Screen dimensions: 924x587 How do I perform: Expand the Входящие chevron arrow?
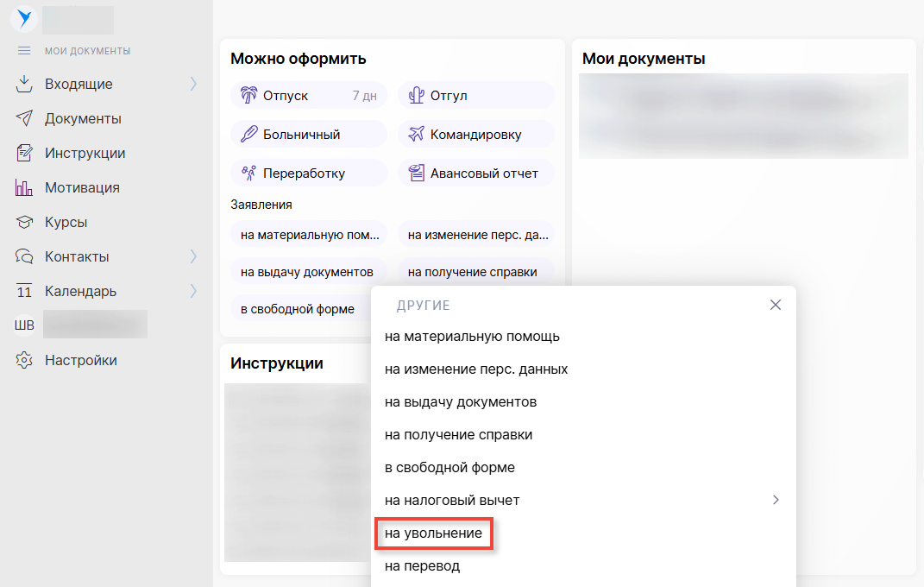coord(193,84)
